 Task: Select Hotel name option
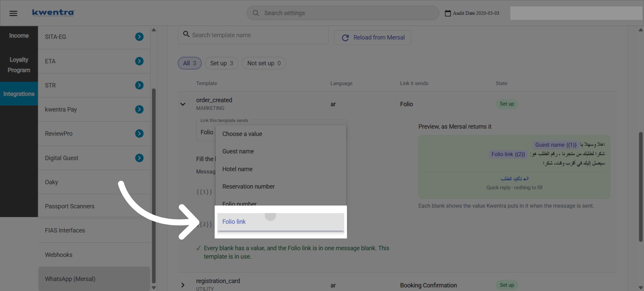tap(281, 169)
